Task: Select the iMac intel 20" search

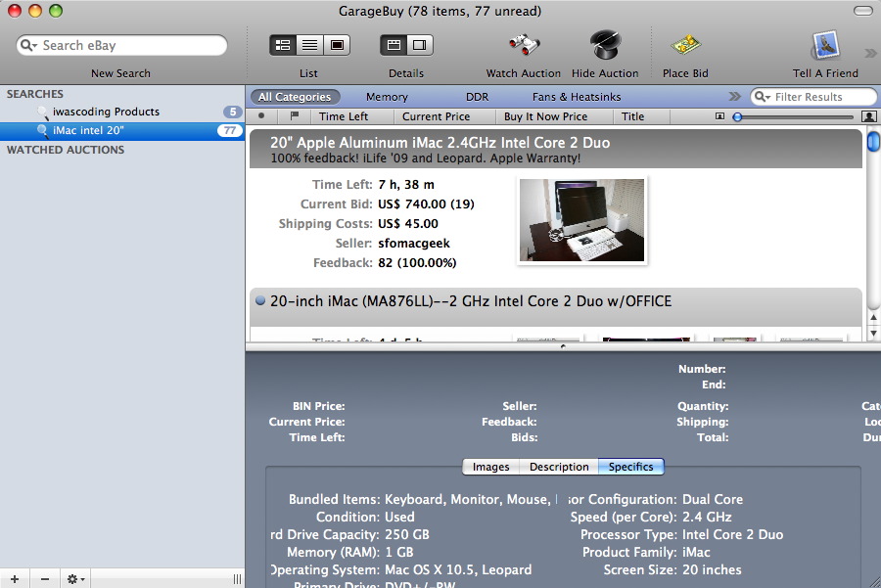Action: click(x=122, y=130)
